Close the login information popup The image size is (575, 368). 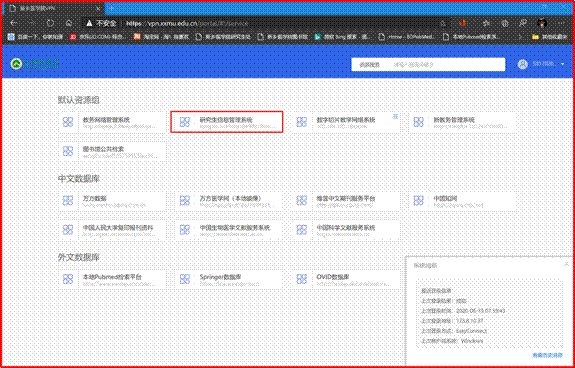pos(566,264)
